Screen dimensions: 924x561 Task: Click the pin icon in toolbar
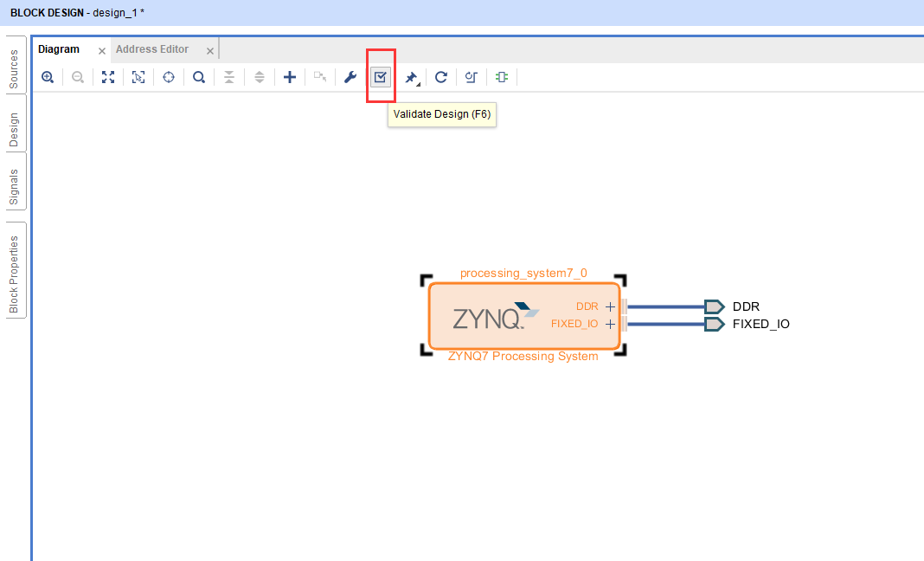pos(412,78)
